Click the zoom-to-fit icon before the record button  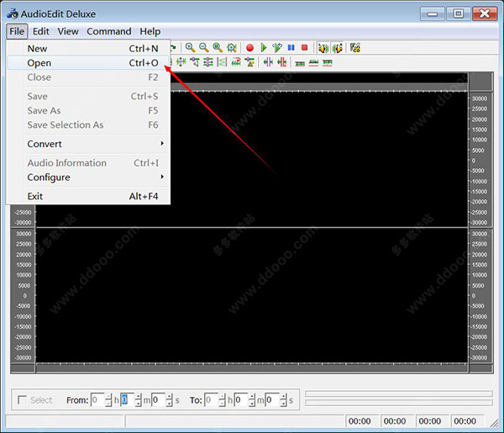pyautogui.click(x=232, y=48)
